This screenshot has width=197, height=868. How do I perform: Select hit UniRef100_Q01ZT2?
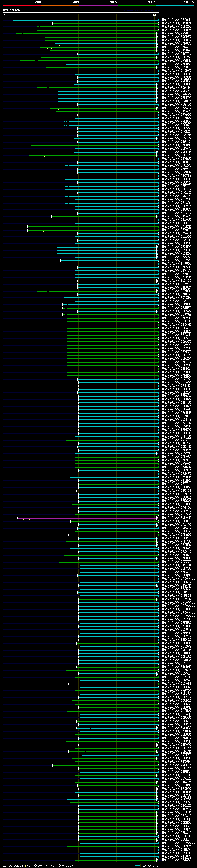pos(176,440)
